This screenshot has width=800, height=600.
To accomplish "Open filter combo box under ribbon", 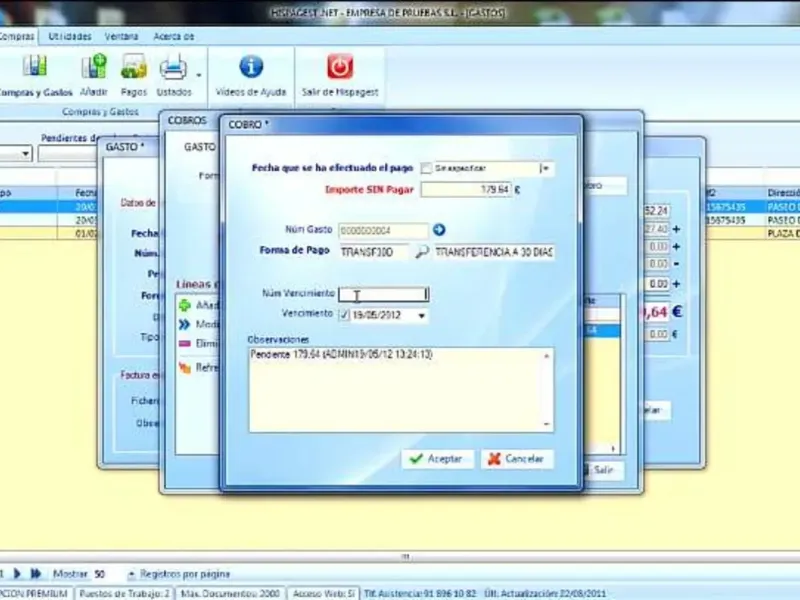I will [15, 153].
